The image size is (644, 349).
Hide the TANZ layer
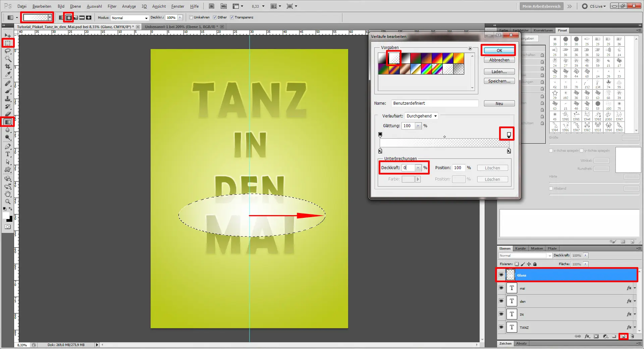click(x=501, y=328)
